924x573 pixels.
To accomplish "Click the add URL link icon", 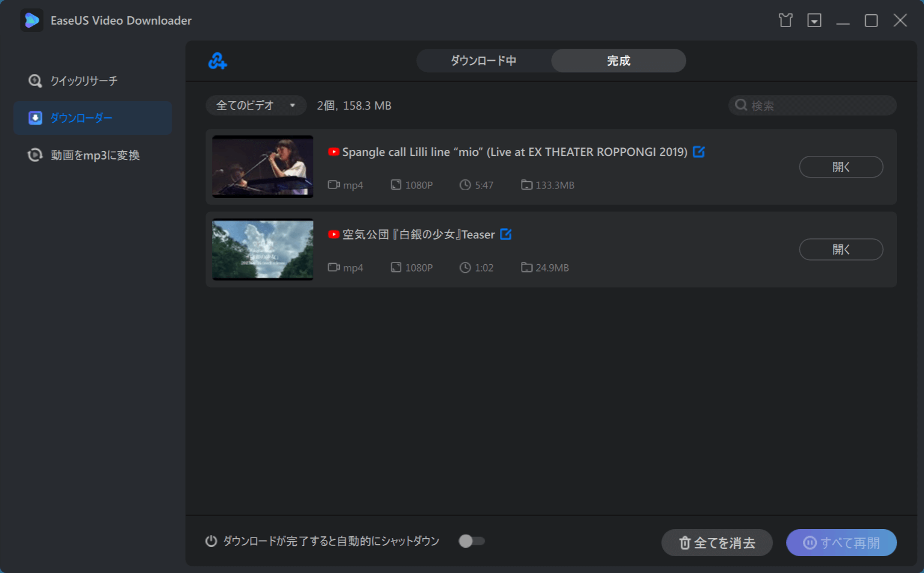I will pos(217,61).
